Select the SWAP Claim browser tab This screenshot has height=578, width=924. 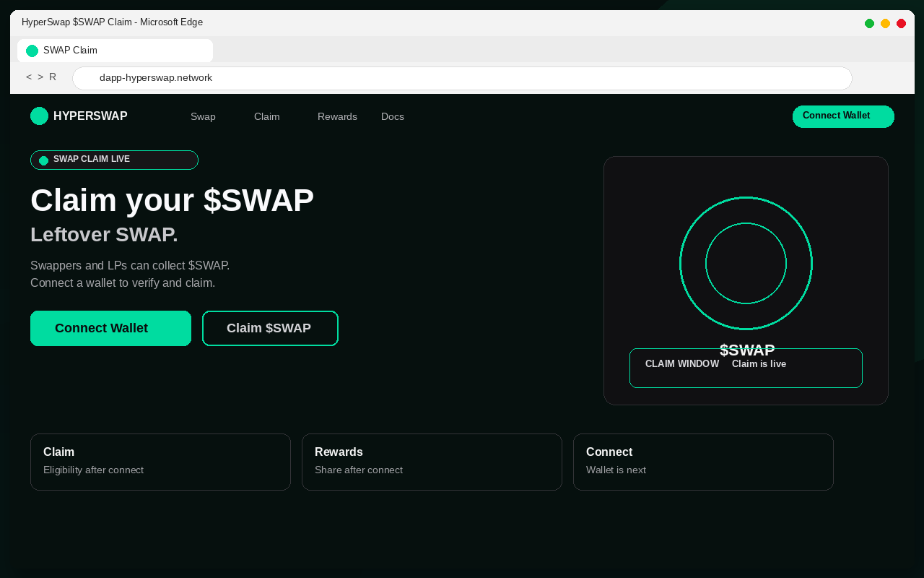coord(115,51)
